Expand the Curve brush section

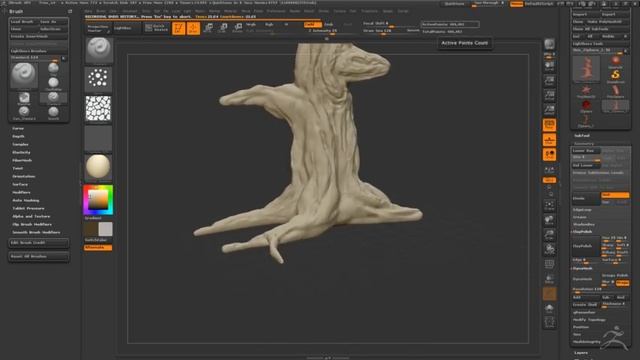click(18, 128)
